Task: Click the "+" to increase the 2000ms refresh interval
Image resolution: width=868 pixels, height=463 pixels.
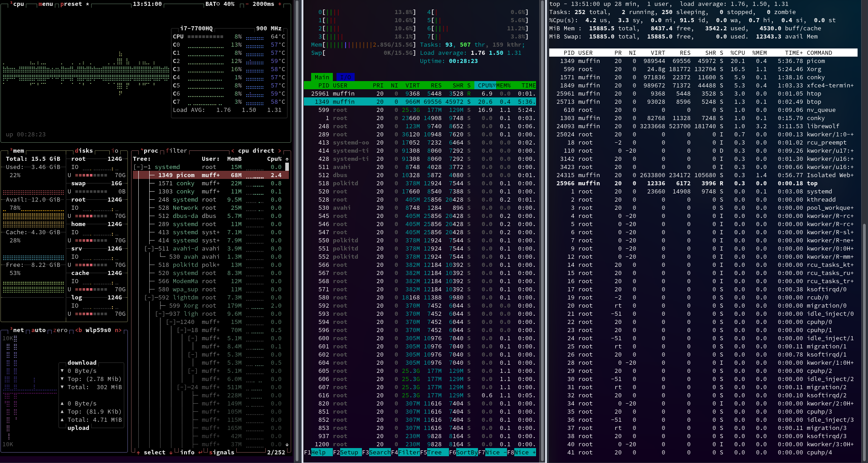Action: 280,5
